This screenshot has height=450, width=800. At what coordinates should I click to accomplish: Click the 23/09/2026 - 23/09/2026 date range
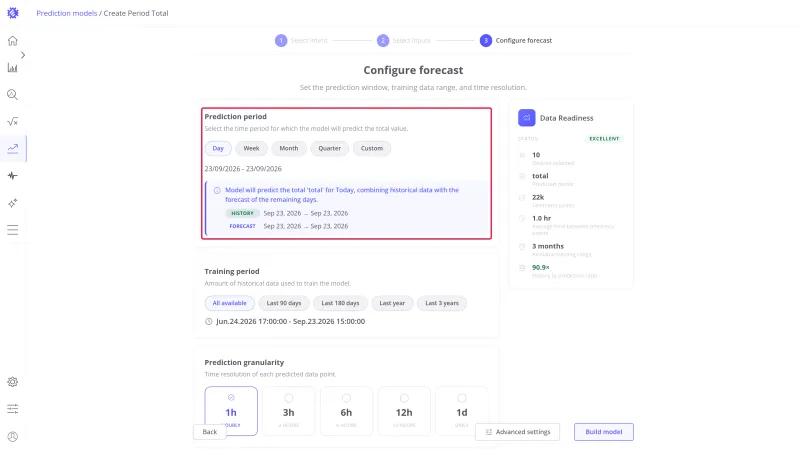click(x=243, y=169)
